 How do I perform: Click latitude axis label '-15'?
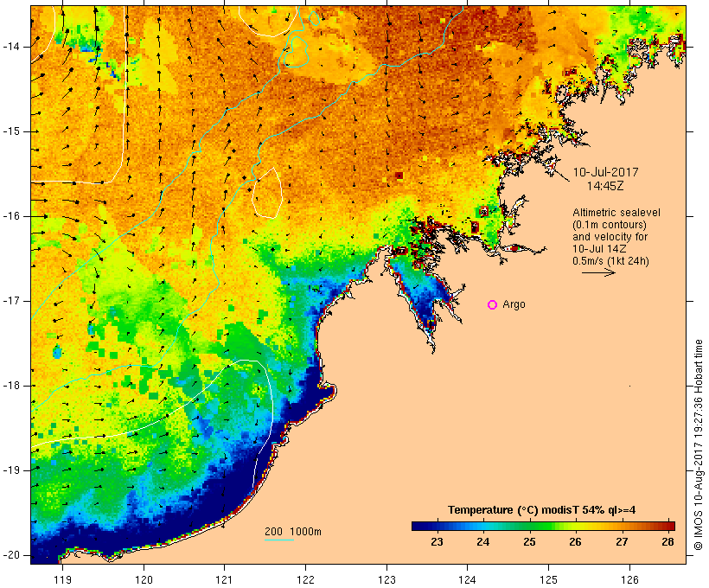(11, 131)
